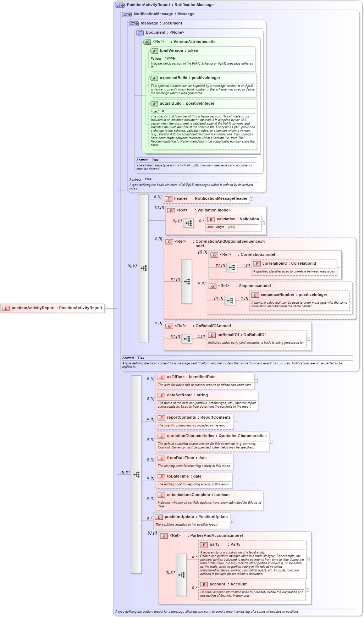Click the sequence compositor icon inside Sequence.model
This screenshot has height=617, width=364.
coord(230,301)
